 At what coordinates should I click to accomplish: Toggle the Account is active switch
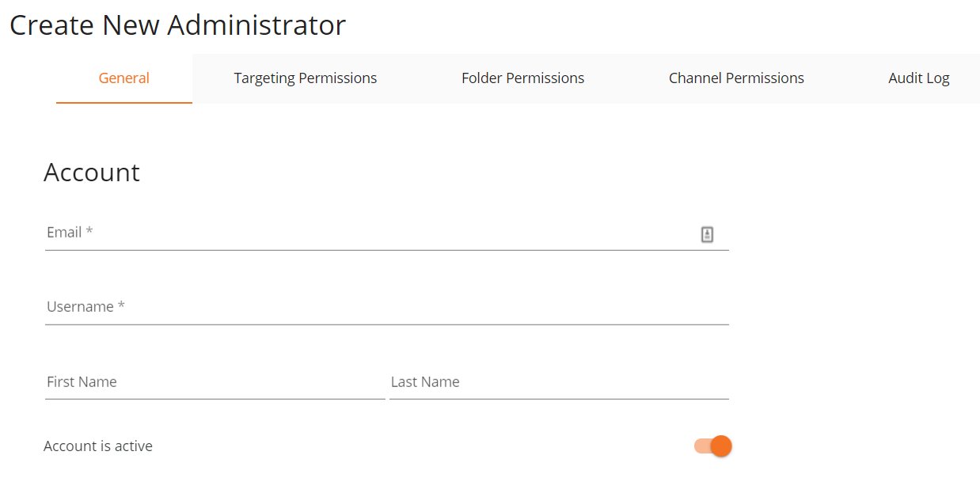coord(712,446)
